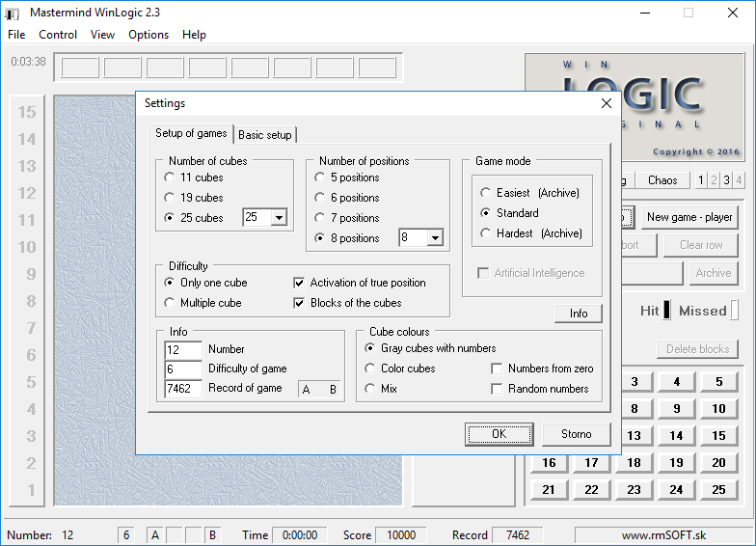
Task: Click the www.rmSOFT.sk link in status bar
Action: pos(663,535)
